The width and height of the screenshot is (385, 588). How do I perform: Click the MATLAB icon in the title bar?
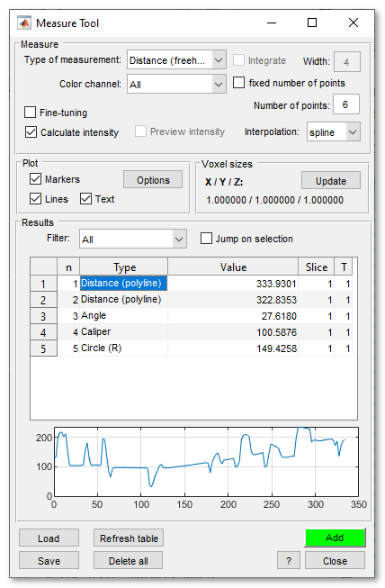(24, 23)
